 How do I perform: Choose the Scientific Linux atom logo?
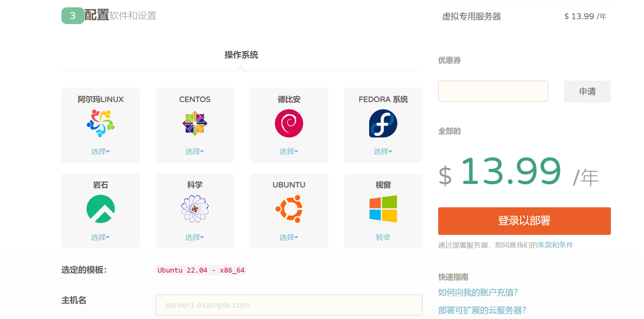click(x=195, y=209)
